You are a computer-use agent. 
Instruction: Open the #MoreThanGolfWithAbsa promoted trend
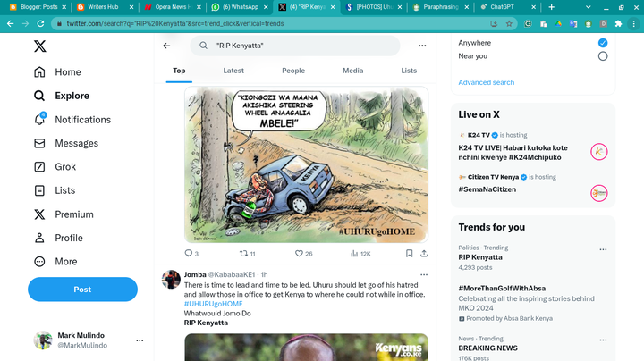502,289
